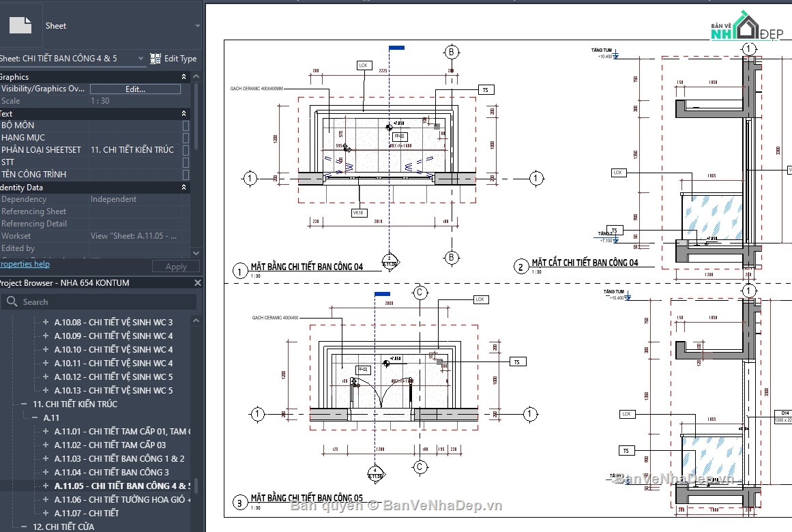
Task: Close the Project Browser panel
Action: click(x=198, y=283)
